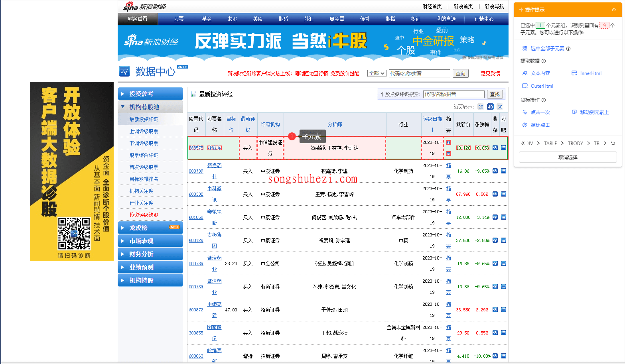This screenshot has height=364, width=625.
Task: Click the InnerHtml extract icon
Action: coord(574,73)
